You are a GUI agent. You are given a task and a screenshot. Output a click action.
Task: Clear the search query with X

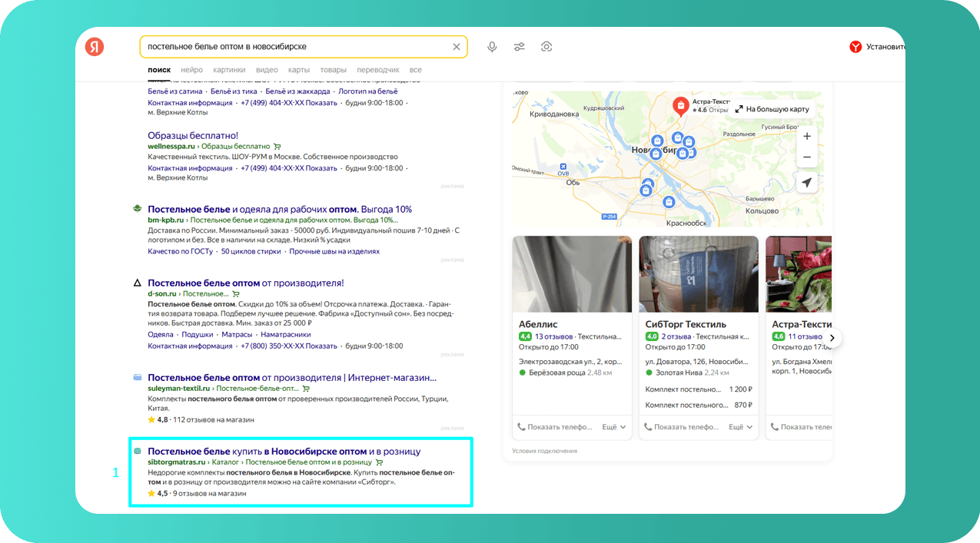click(x=457, y=47)
